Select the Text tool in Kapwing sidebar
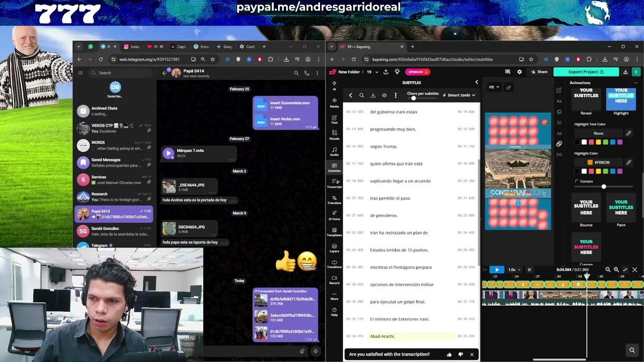Image resolution: width=644 pixels, height=362 pixels. (x=334, y=119)
